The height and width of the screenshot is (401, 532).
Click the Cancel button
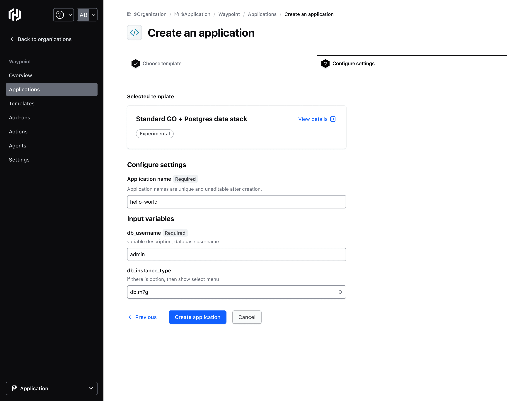pyautogui.click(x=247, y=317)
